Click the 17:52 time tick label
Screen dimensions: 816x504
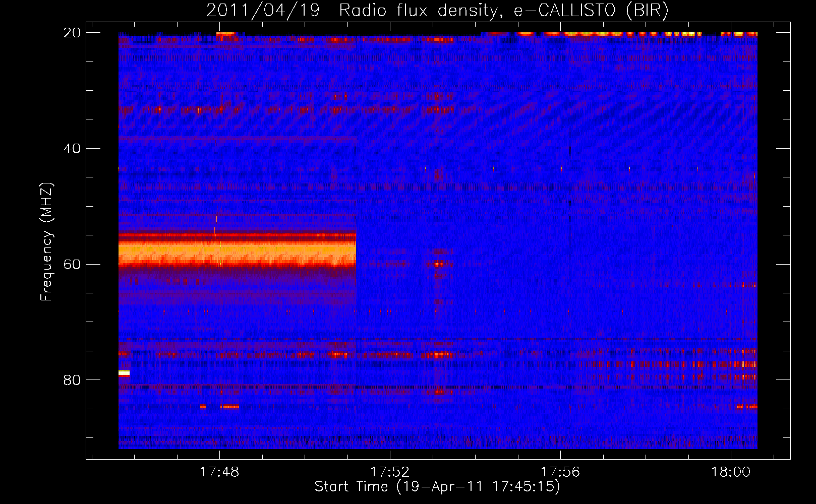pyautogui.click(x=390, y=472)
